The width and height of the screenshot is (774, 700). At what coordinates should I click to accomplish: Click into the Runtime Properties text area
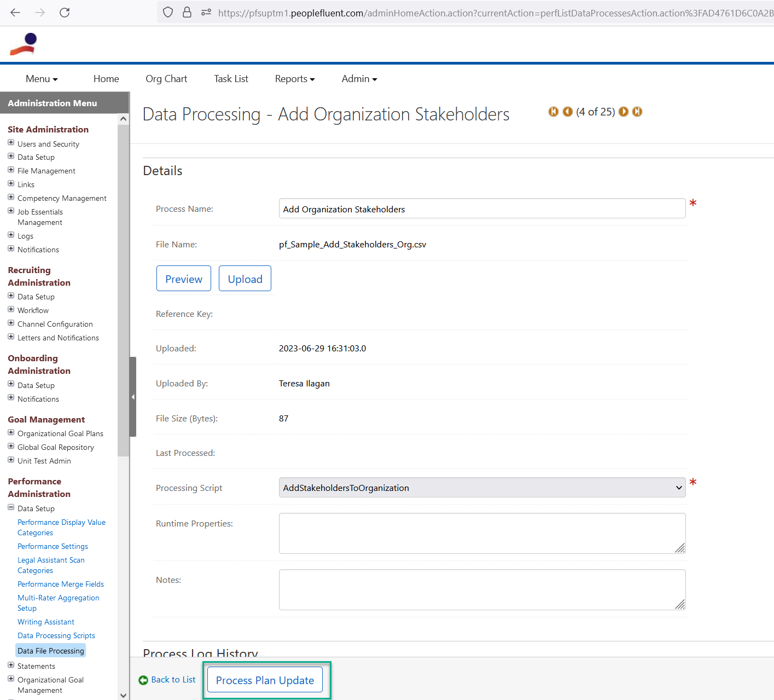pyautogui.click(x=482, y=533)
